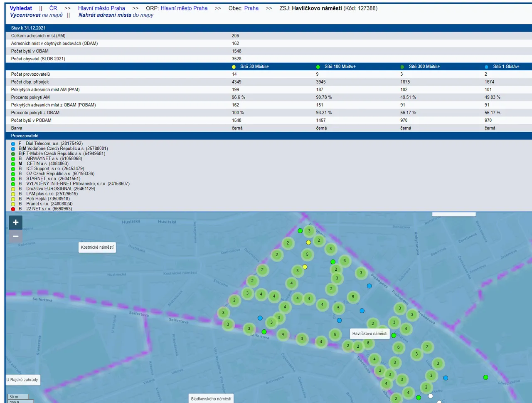Click the green dot beside VYLADĚNÝ INTERNET Příbramsko
Screen dimensions: 532x403
pos(13,184)
